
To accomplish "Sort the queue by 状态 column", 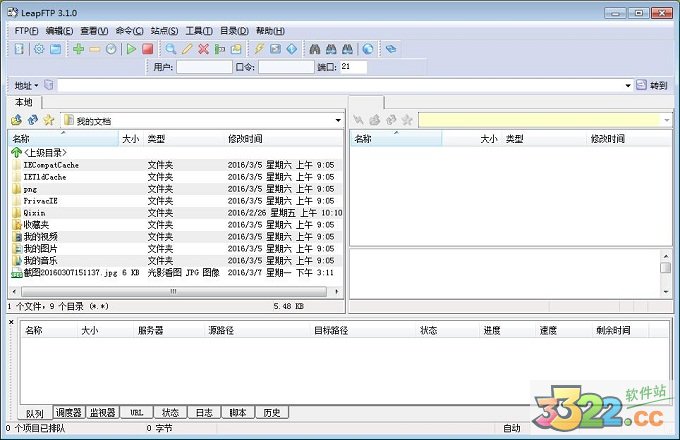I will click(445, 330).
